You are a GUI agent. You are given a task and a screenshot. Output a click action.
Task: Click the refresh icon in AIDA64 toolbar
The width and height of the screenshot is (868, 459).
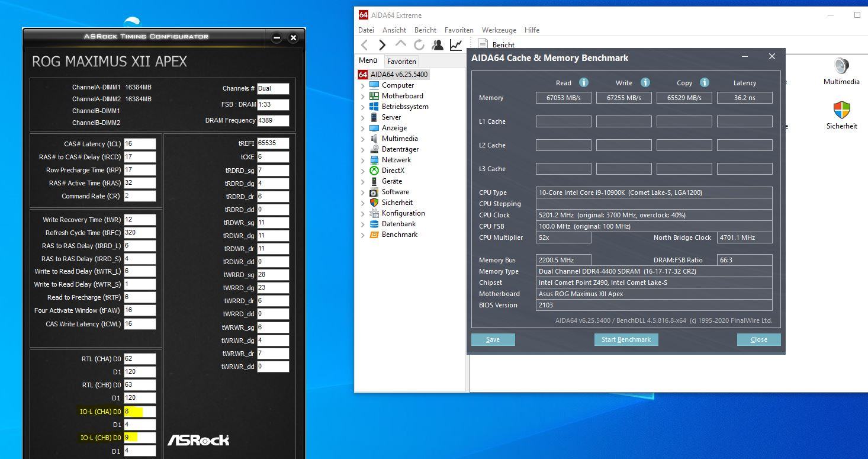(x=419, y=44)
